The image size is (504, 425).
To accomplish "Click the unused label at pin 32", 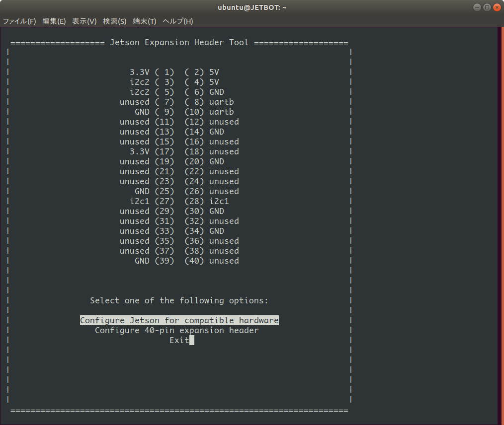I will point(224,221).
